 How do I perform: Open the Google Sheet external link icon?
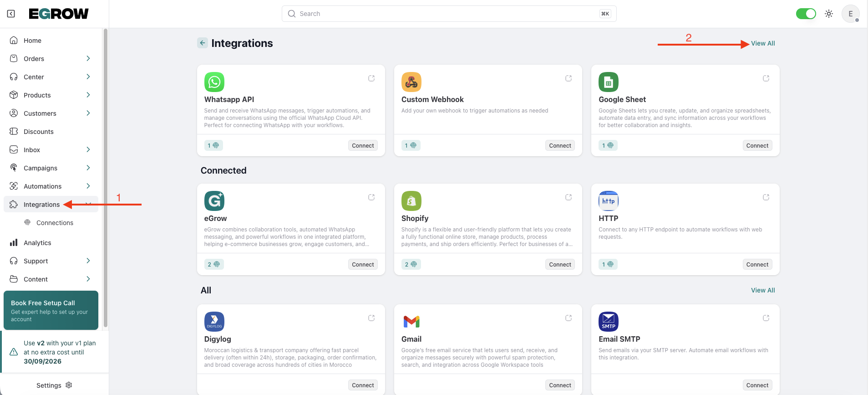tap(766, 78)
